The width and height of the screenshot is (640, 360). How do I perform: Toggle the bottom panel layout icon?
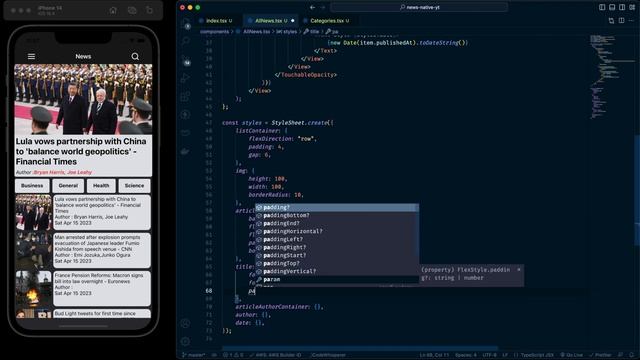(612, 7)
